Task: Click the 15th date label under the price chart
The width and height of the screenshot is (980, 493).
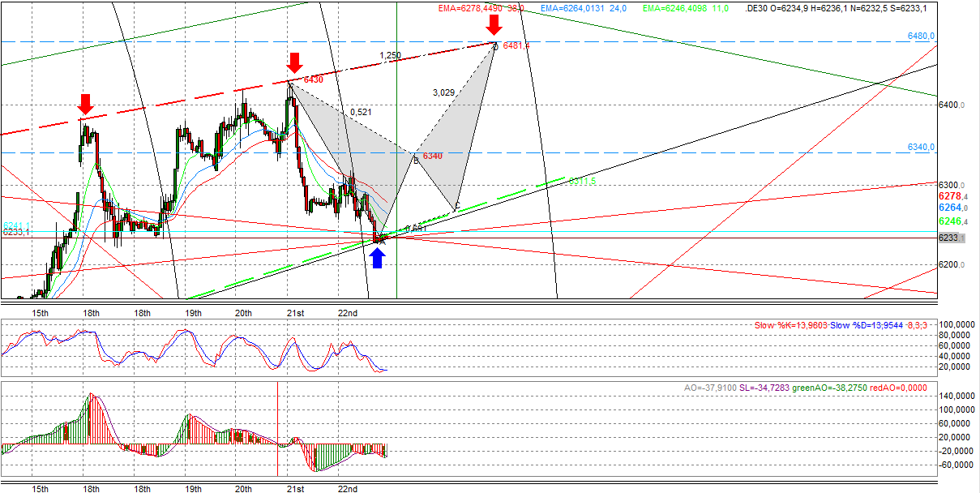Action: 40,313
